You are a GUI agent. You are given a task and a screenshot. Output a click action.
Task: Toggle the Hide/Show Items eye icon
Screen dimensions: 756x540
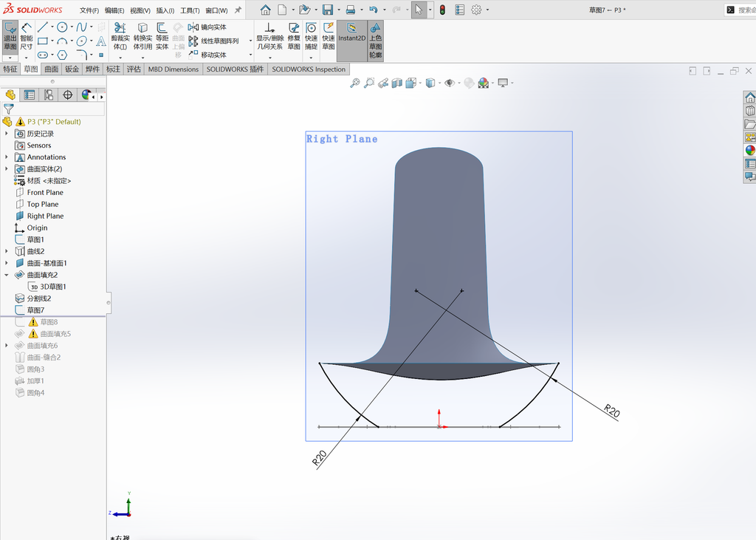tap(450, 83)
